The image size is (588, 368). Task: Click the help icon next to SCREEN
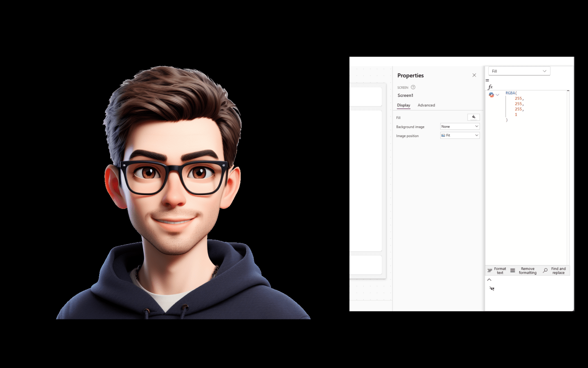pos(413,87)
